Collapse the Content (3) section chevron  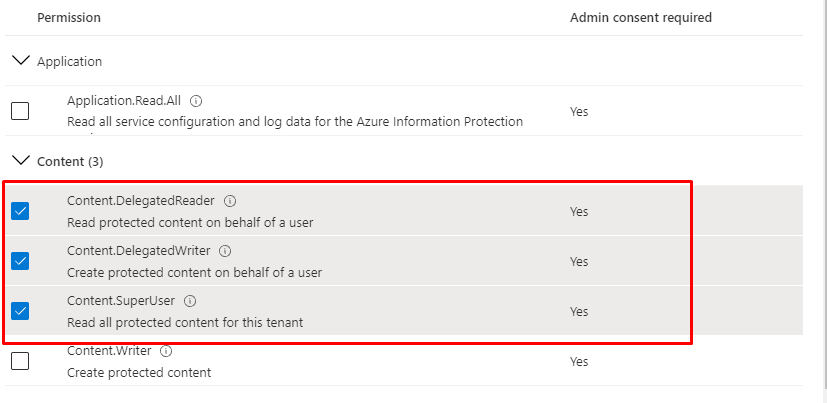point(20,161)
